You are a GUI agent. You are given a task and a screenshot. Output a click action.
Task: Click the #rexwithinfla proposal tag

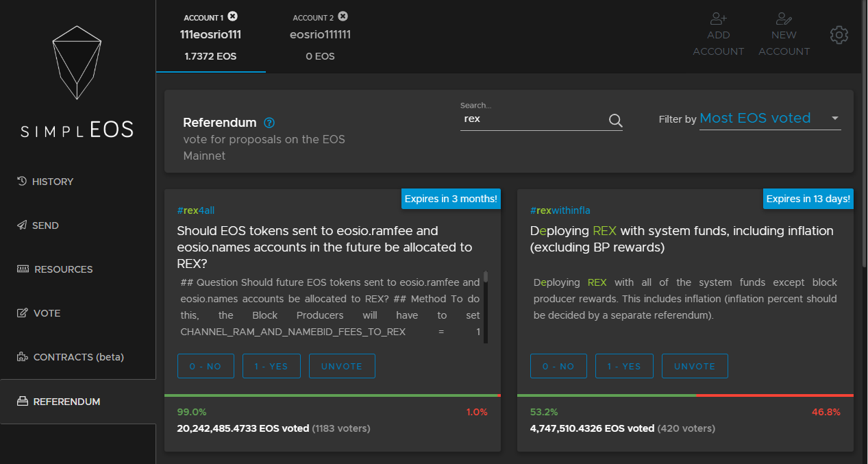tap(560, 210)
